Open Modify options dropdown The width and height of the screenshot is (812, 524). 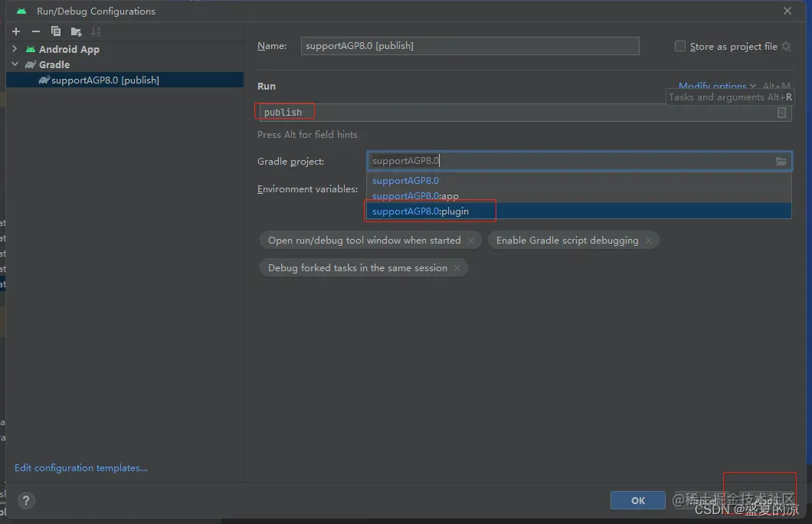click(717, 86)
